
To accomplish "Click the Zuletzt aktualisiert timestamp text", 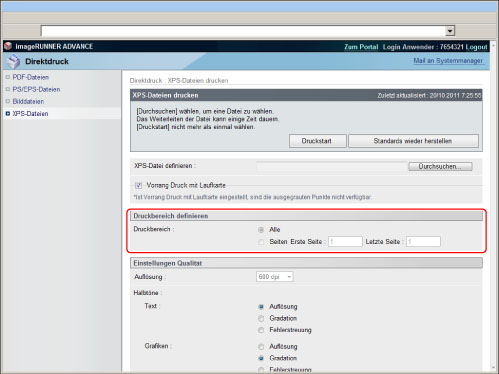I will [429, 96].
